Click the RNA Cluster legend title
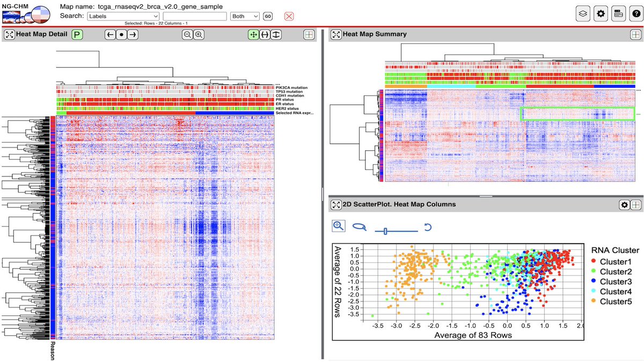644x362 pixels. coord(614,250)
